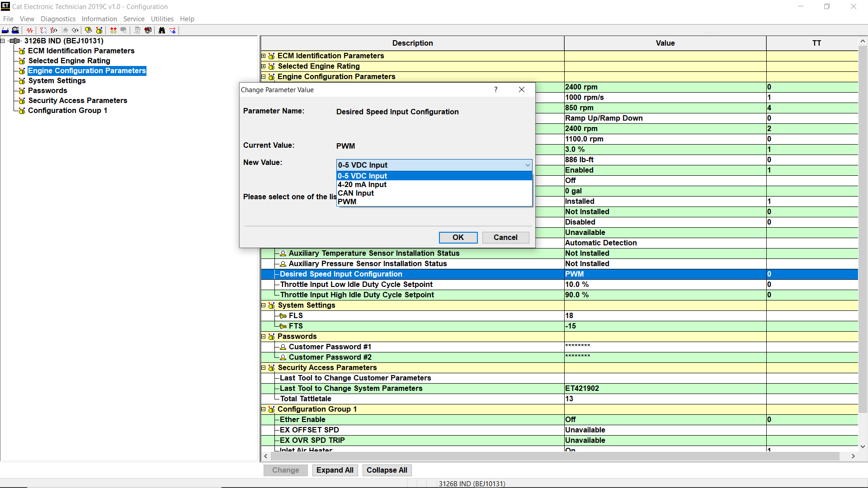Click the Print toolbar icon

[5, 30]
